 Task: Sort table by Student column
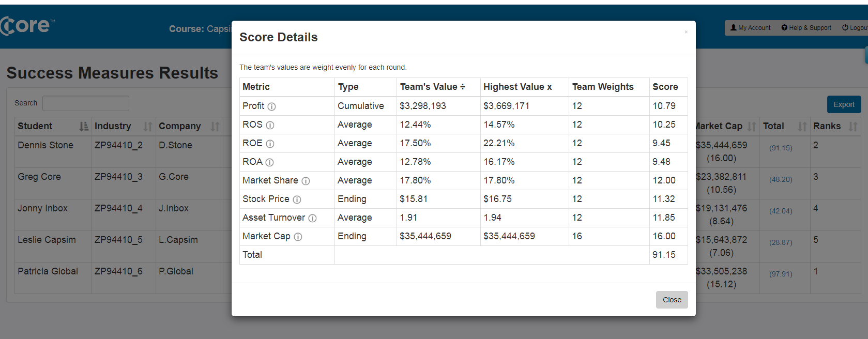point(84,126)
